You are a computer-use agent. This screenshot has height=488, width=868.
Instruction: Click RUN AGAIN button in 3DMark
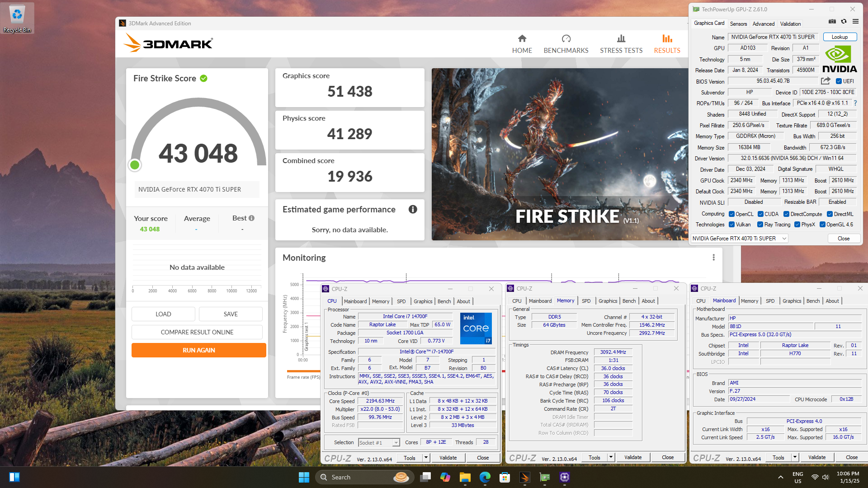[199, 350]
